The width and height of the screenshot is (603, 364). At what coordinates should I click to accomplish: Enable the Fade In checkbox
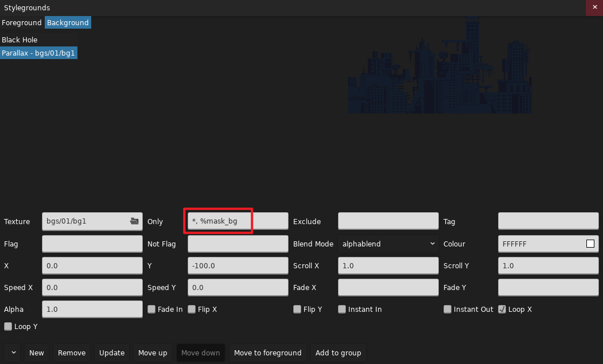point(151,310)
